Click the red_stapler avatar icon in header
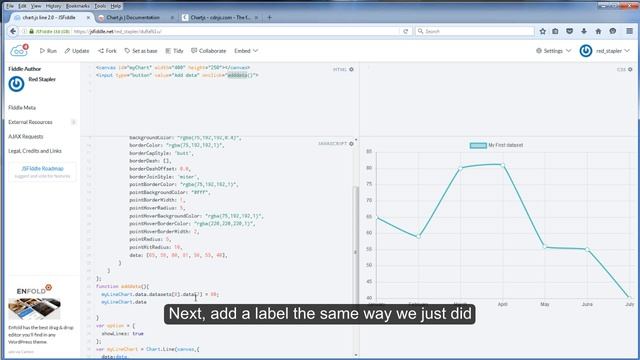This screenshot has width=640, height=360. [x=586, y=51]
